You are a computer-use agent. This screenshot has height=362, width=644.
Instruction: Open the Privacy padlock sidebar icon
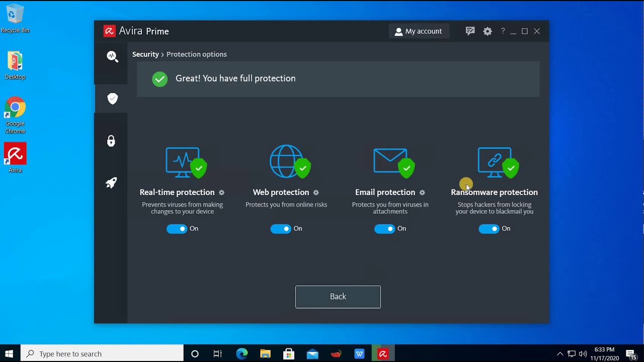coord(111,141)
